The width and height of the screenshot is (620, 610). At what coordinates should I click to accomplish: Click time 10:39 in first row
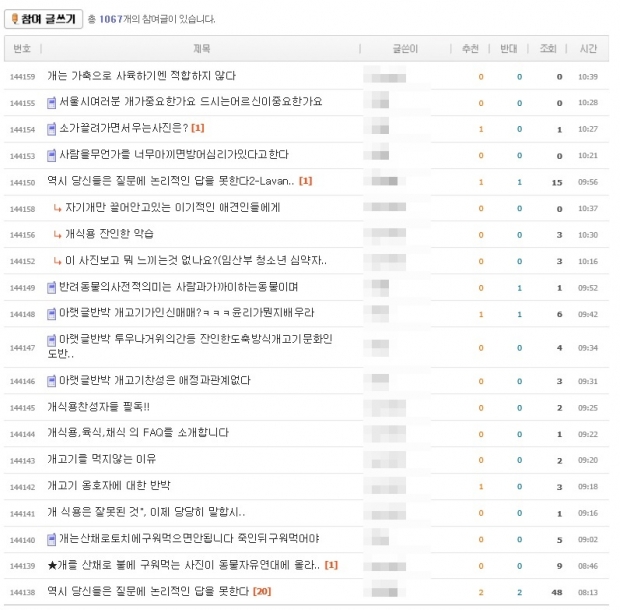click(588, 77)
